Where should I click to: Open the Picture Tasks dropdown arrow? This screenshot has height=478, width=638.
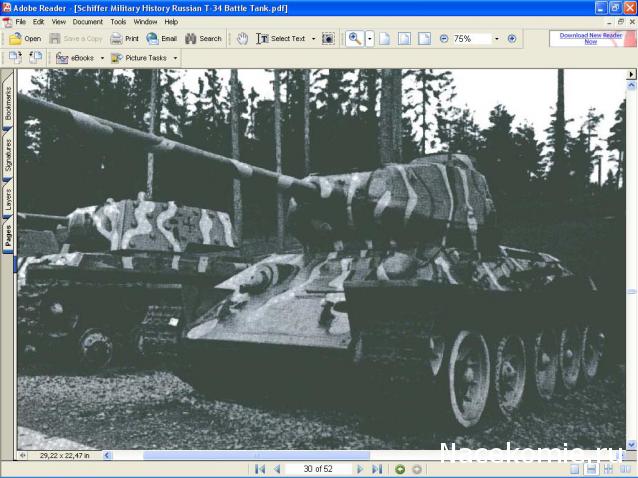[x=176, y=58]
